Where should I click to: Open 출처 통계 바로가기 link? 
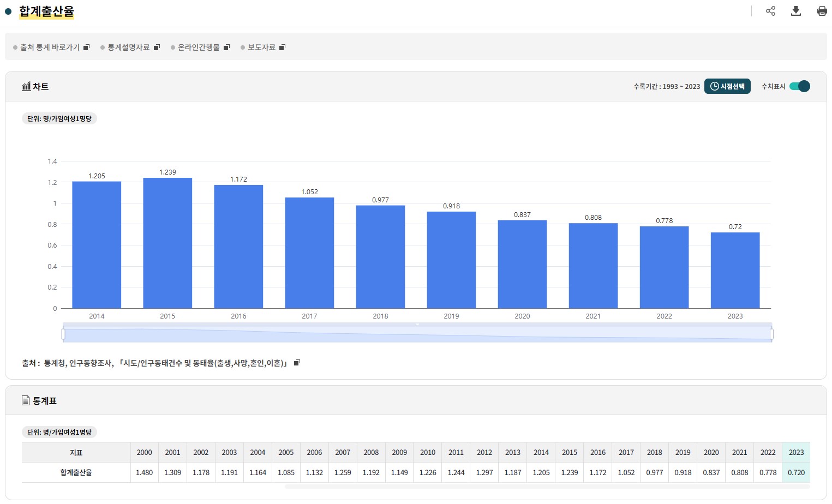pyautogui.click(x=50, y=47)
